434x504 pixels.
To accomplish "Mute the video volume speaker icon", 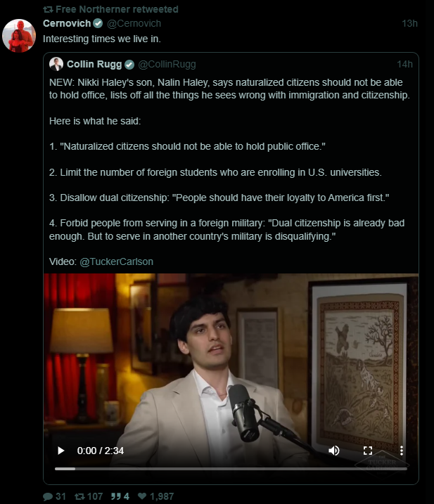I will pyautogui.click(x=334, y=451).
